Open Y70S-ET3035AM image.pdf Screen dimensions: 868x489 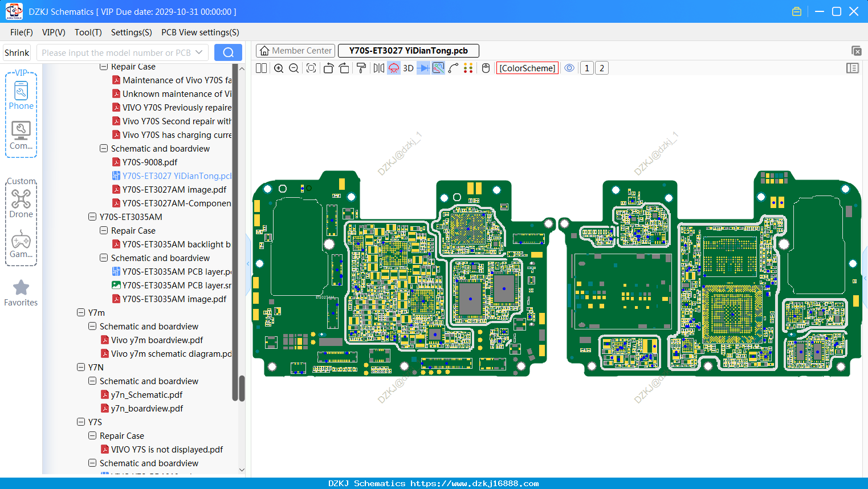click(x=174, y=299)
